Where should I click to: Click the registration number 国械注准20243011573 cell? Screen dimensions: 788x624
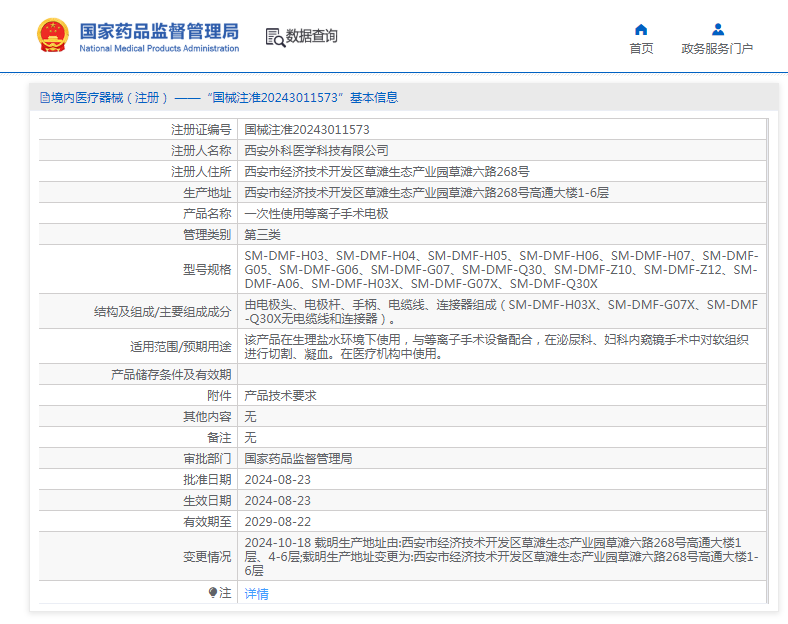(307, 130)
